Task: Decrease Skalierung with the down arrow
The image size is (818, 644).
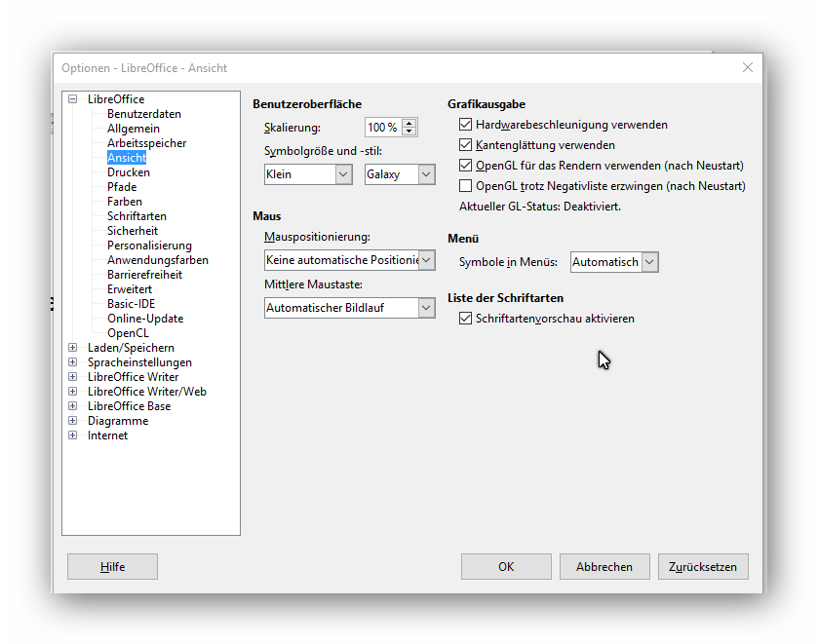Action: pyautogui.click(x=409, y=131)
